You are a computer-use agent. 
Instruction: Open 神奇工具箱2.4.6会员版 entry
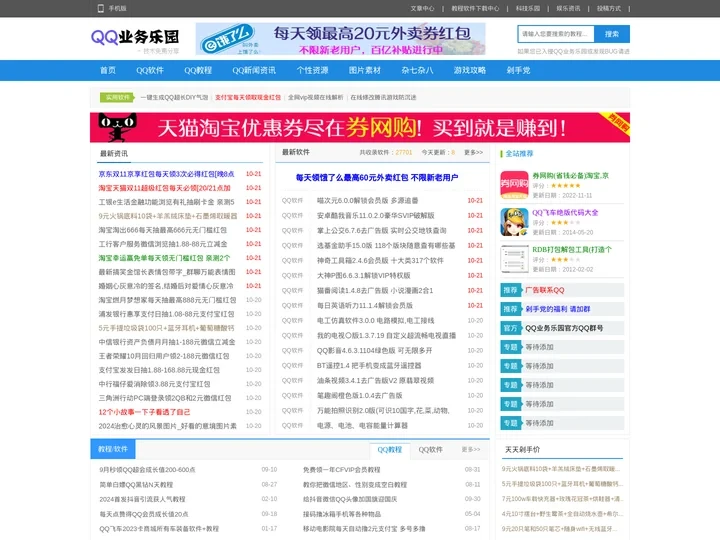[380, 260]
